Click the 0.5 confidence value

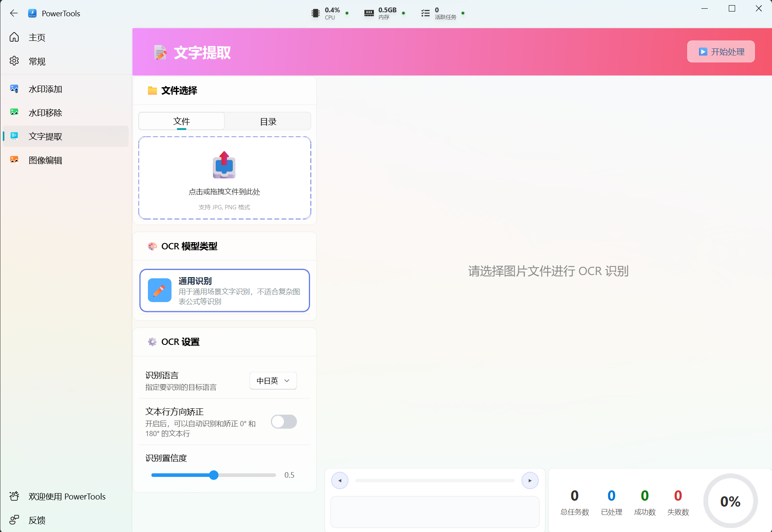point(289,475)
